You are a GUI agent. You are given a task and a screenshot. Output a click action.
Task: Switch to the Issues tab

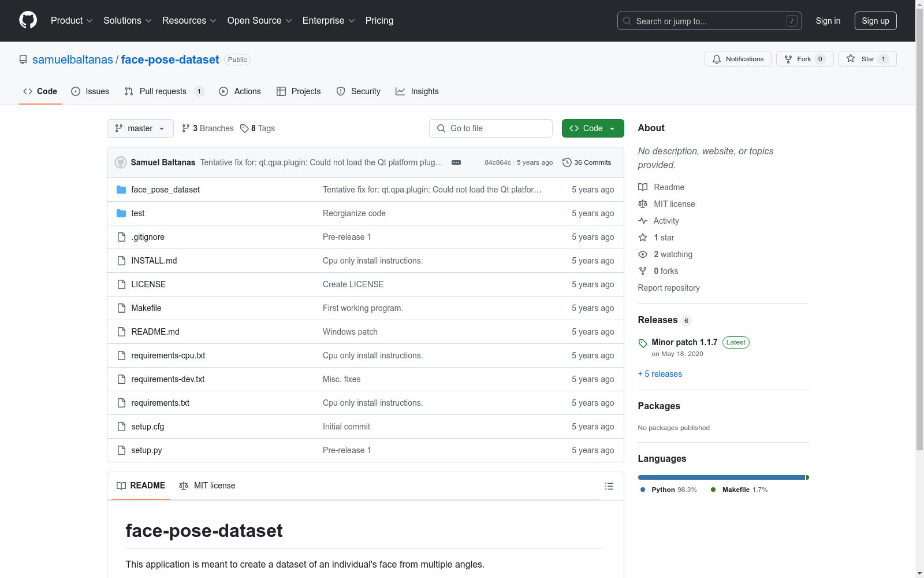90,91
